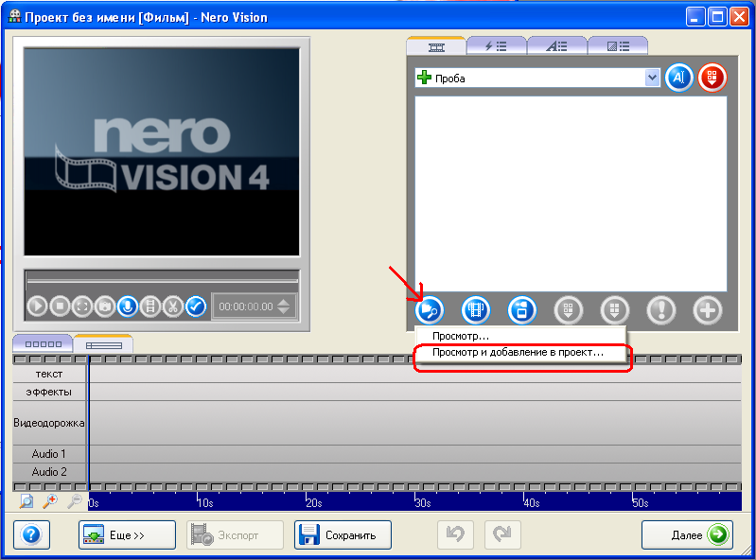The image size is (756, 560).
Task: Click the empty asset list area
Action: [x=571, y=194]
